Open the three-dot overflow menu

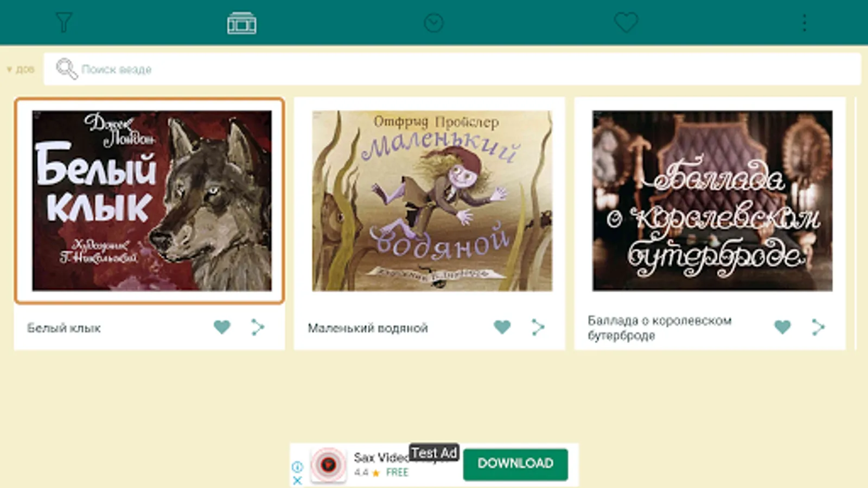[x=804, y=23]
